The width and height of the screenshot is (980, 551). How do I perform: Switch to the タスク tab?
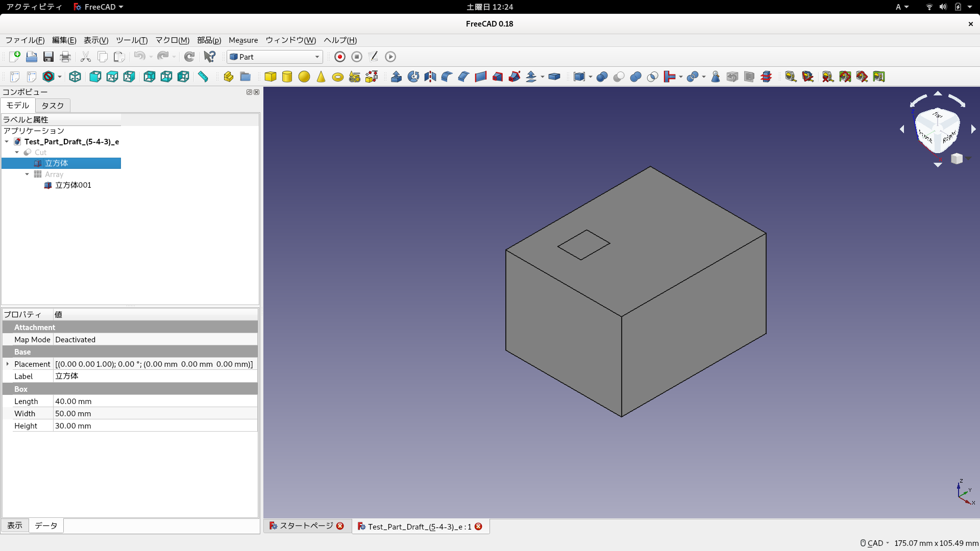click(52, 106)
